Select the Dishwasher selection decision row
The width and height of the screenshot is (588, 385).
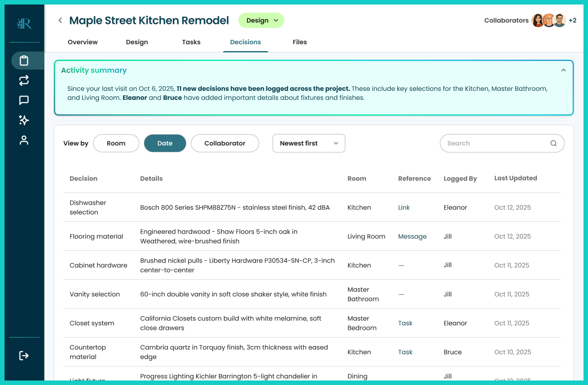coord(312,207)
